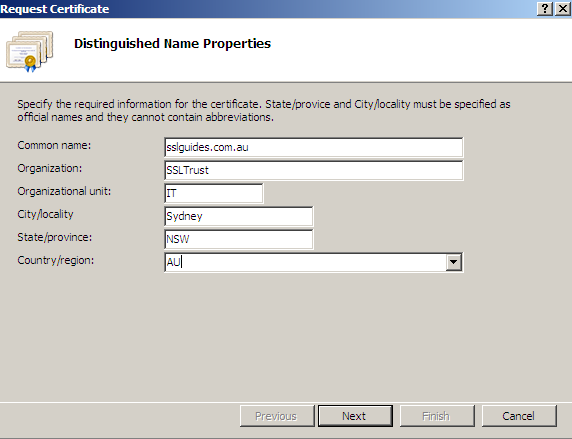Open the Country/region dropdown arrow

453,262
